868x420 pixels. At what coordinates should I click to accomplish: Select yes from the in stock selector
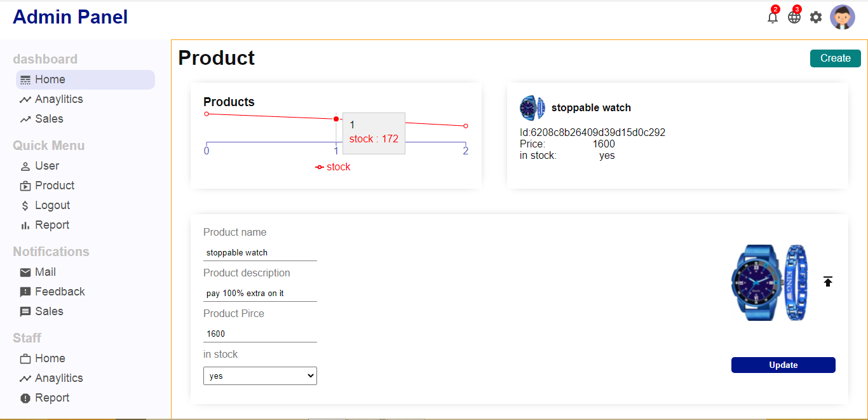coord(259,376)
